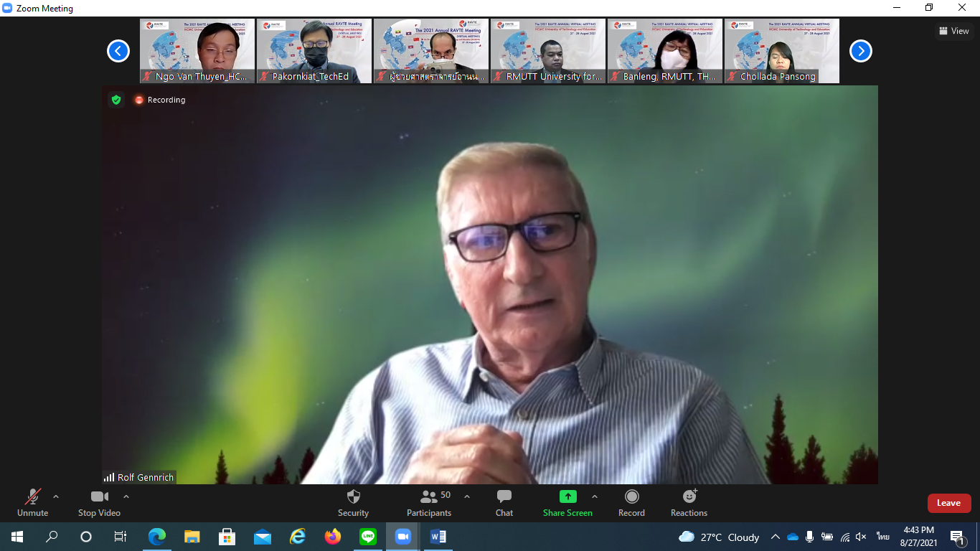Expand the arrow beside Participants
This screenshot has width=980, height=551.
[x=467, y=496]
